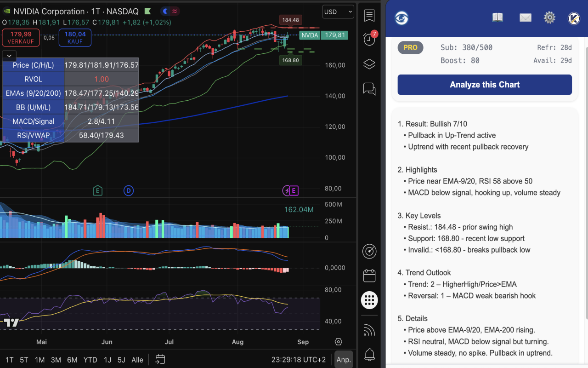
Task: Select the 6M time range
Action: (72, 360)
